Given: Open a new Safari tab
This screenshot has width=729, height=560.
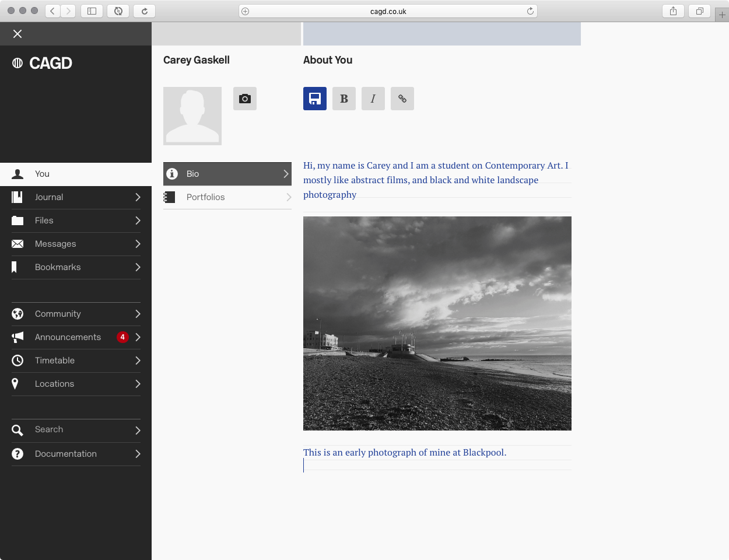Looking at the screenshot, I should [x=722, y=15].
